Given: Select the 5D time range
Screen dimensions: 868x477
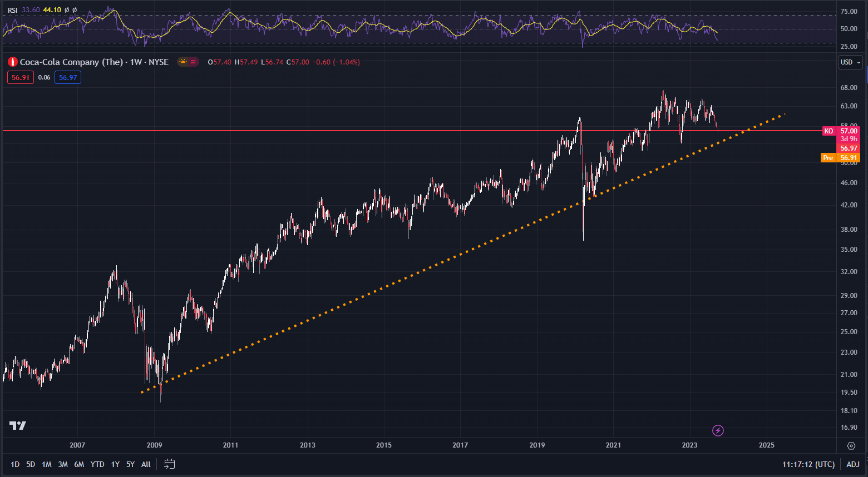Looking at the screenshot, I should point(31,464).
